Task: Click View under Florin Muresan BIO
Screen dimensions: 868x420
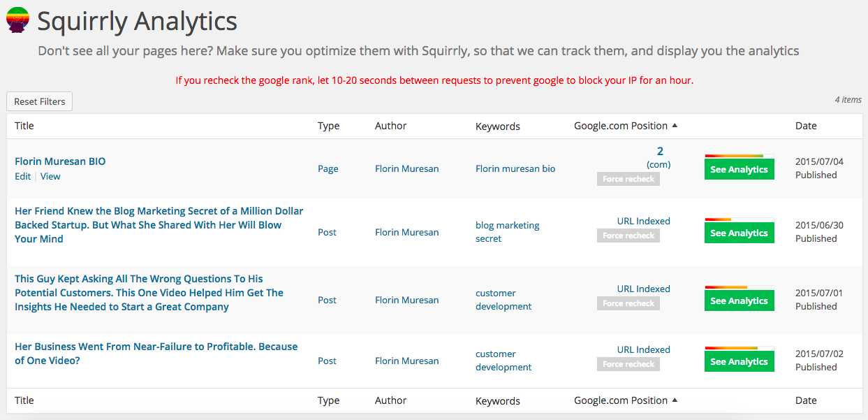Action: (x=50, y=176)
